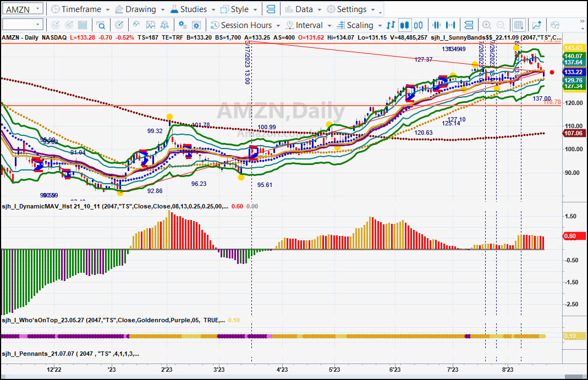Expand the Studies dropdown arrow

click(x=213, y=9)
